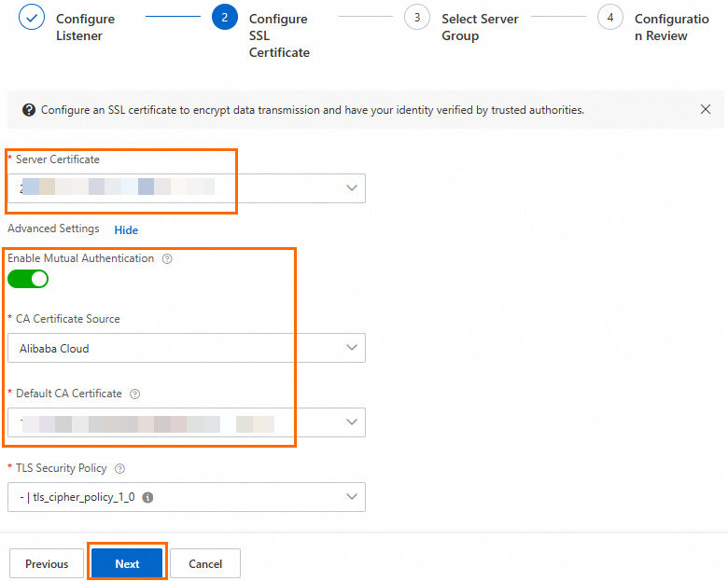Image resolution: width=728 pixels, height=581 pixels.
Task: Select the Configuration Review step label
Action: (x=671, y=27)
